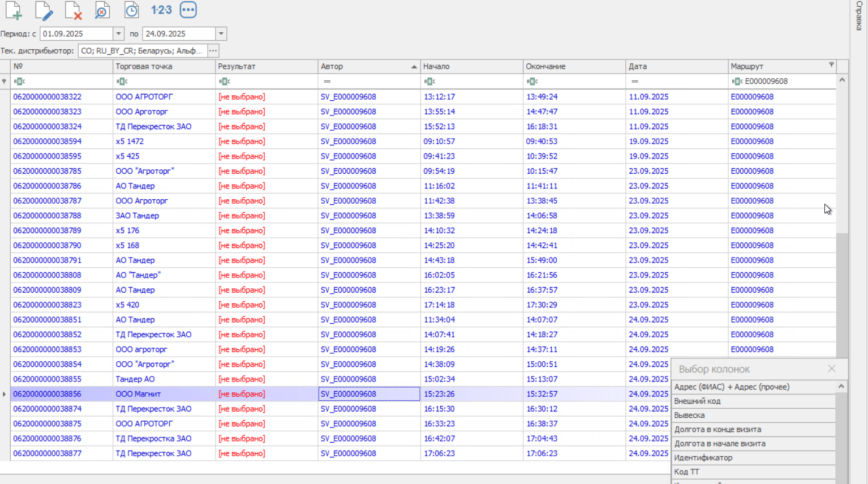
Task: Click the edit document pencil icon
Action: point(44,10)
